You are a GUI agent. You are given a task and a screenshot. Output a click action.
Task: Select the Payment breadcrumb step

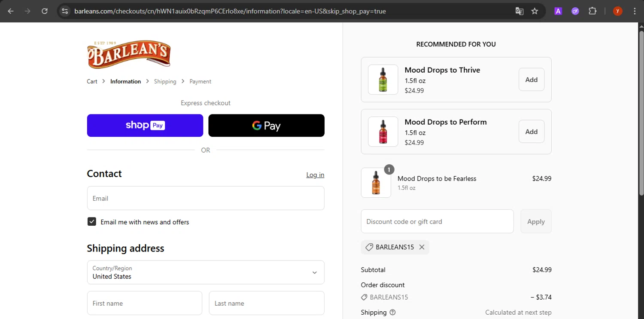(x=200, y=81)
